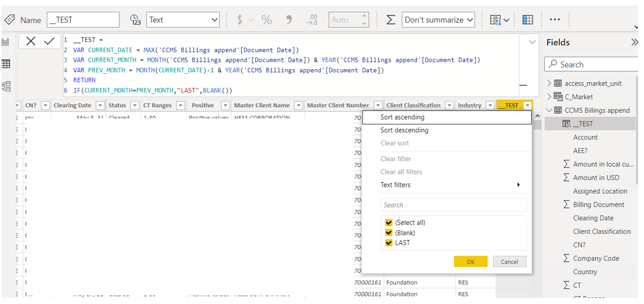Viewport: 644px width, 304px height.
Task: Open the Don't summarize dropdown
Action: click(438, 20)
